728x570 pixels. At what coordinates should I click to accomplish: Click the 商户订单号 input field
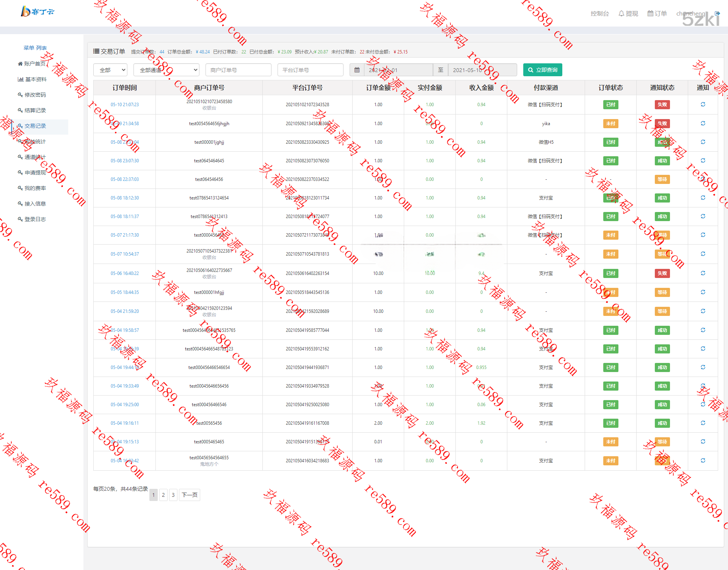click(x=238, y=70)
